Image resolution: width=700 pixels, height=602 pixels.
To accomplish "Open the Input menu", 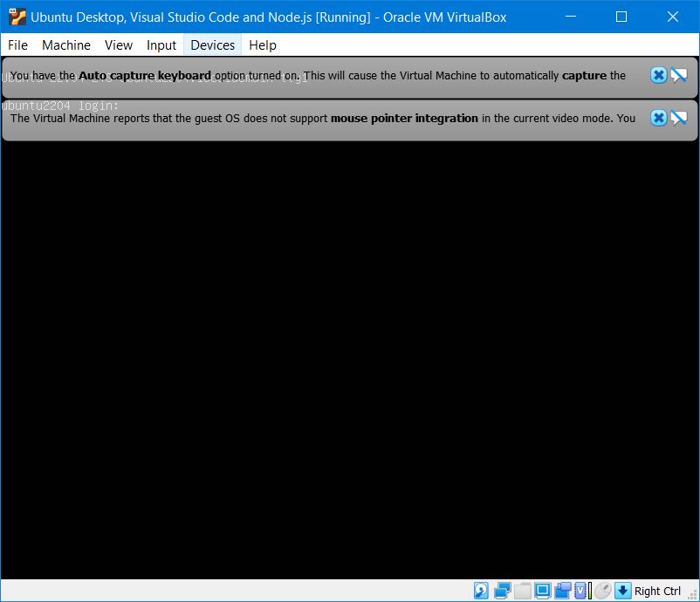I will (x=161, y=44).
